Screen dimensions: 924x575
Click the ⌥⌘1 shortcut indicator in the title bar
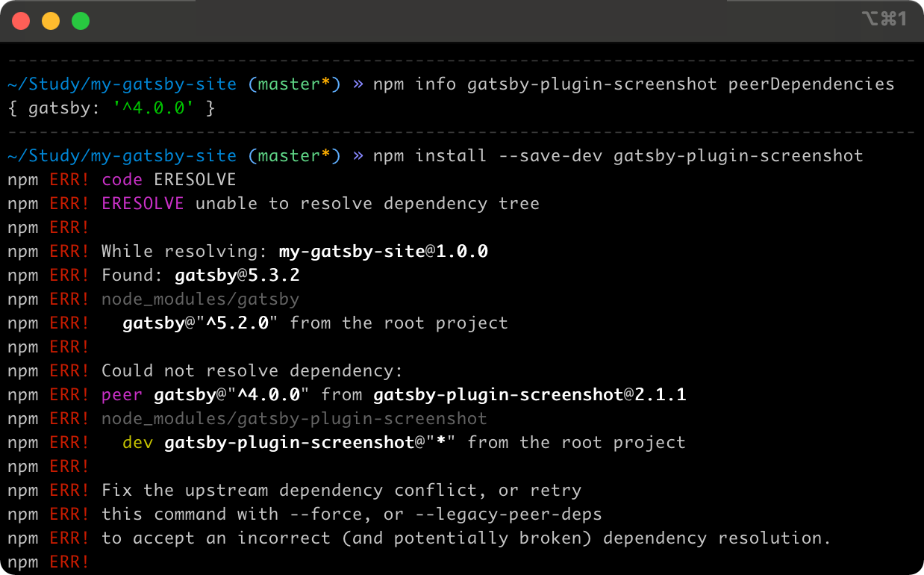click(884, 19)
